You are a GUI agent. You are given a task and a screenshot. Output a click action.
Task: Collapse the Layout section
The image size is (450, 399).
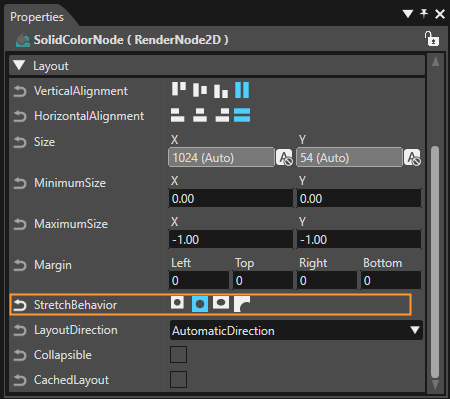(x=19, y=65)
